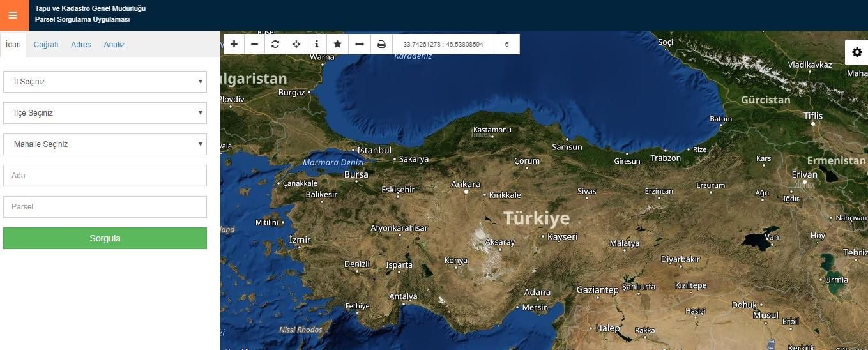Screen dimensions: 868x350
Task: Click the Trabzon label on map
Action: [666, 158]
